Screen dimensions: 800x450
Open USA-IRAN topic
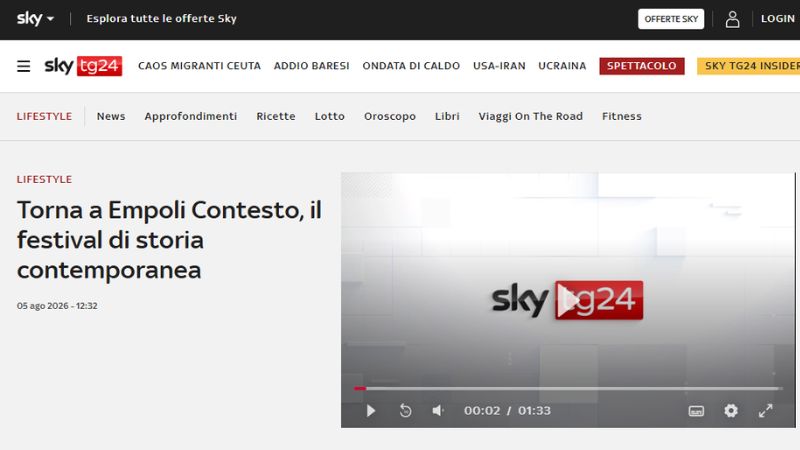[x=499, y=66]
